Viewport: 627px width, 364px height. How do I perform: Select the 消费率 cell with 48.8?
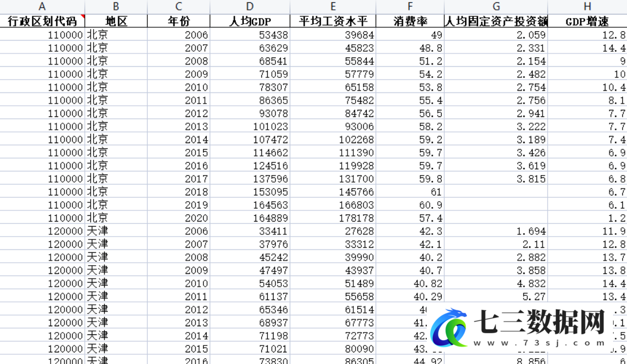(x=410, y=48)
